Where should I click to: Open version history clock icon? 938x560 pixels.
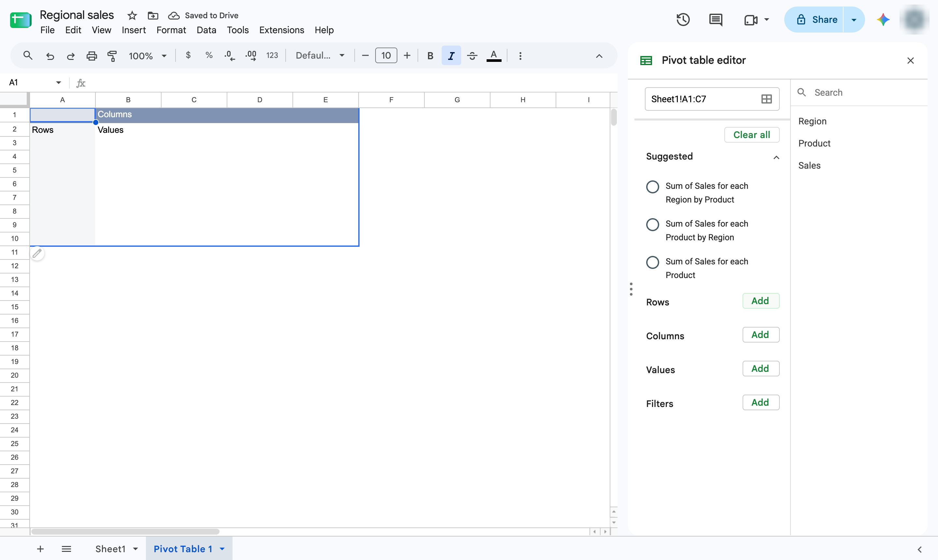pos(683,20)
